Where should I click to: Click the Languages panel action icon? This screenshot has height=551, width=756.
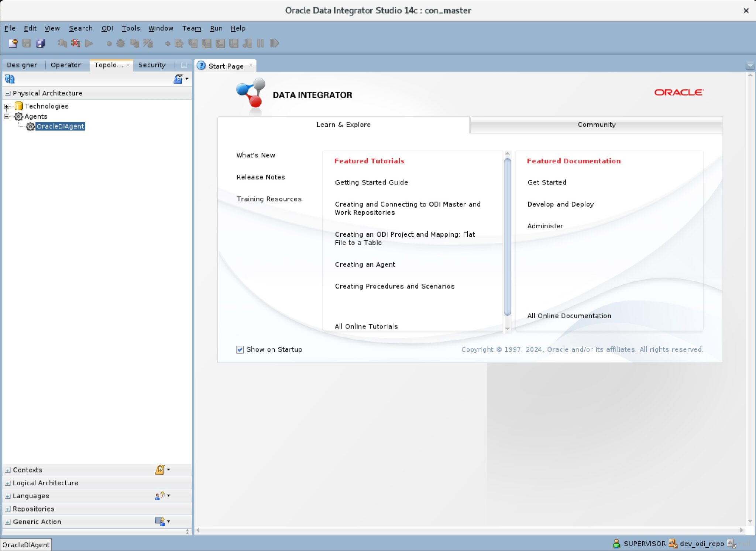point(159,495)
